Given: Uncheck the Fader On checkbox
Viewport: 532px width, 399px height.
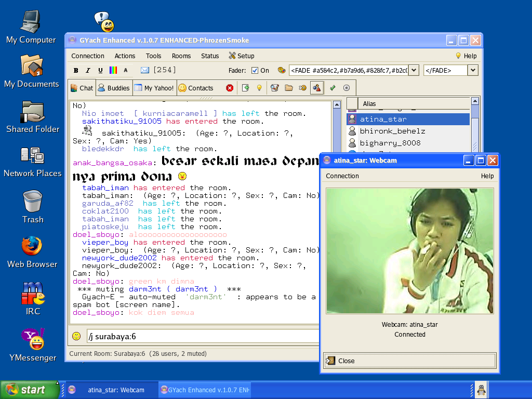Looking at the screenshot, I should pos(255,71).
